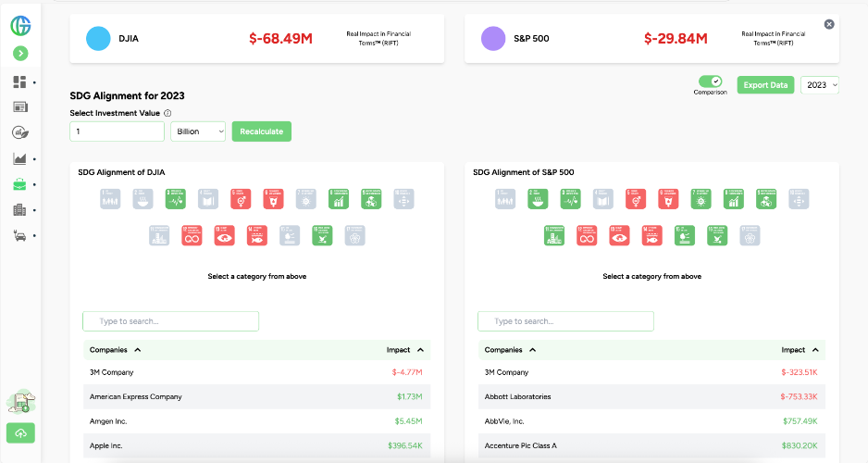Select the green briefcase portfolio sidebar icon
The image size is (868, 463).
tap(20, 184)
